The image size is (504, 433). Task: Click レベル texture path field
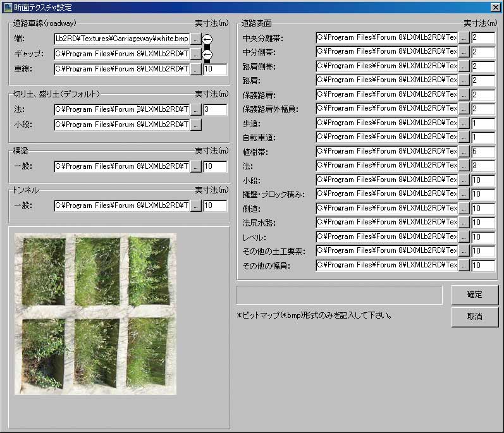point(386,237)
